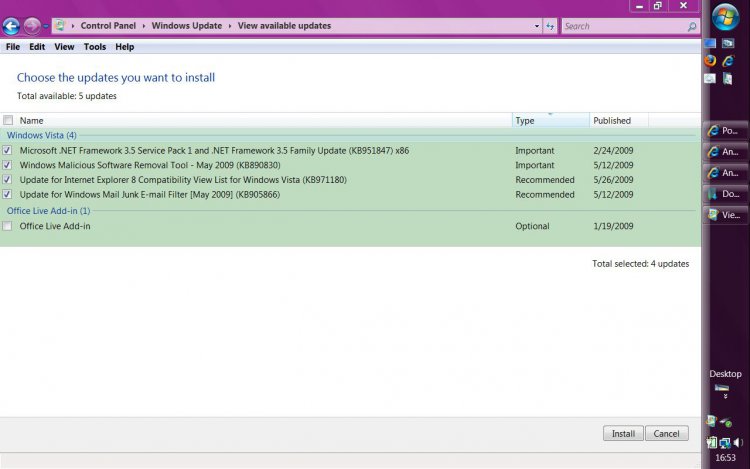
Task: Select the .NET Framework 3.5 update name text
Action: 214,151
